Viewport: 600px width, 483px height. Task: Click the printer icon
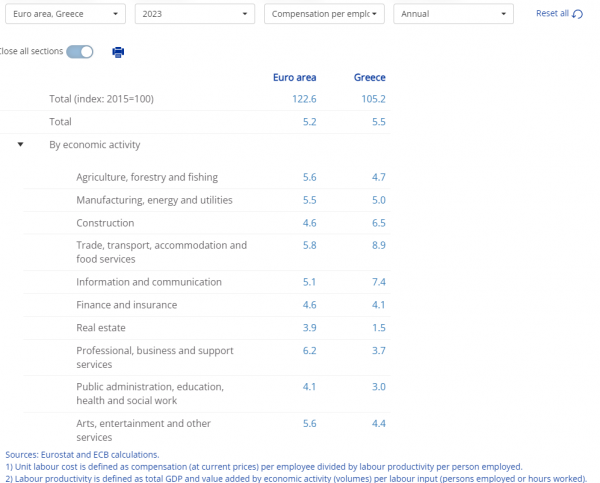118,52
